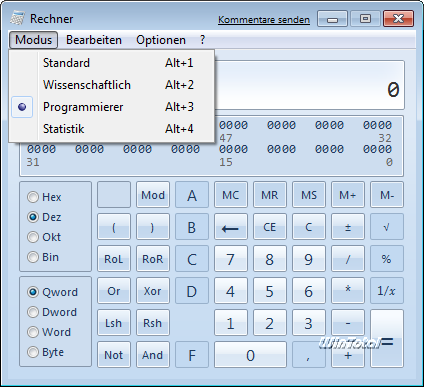Click the digit 3 button
This screenshot has width=424, height=387.
point(309,323)
